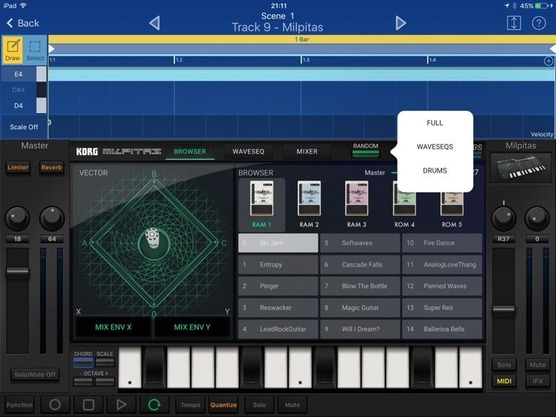
Task: Choose DRUMS from popup menu
Action: click(435, 171)
